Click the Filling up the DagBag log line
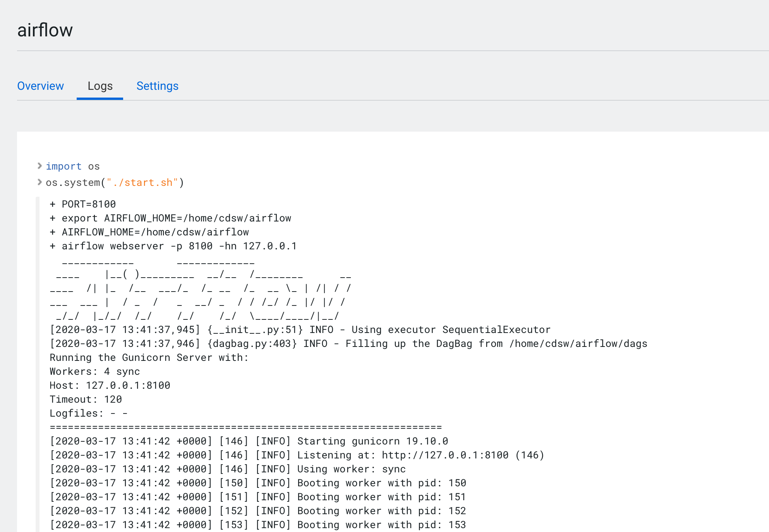Screen dimensions: 769x532 (x=348, y=343)
